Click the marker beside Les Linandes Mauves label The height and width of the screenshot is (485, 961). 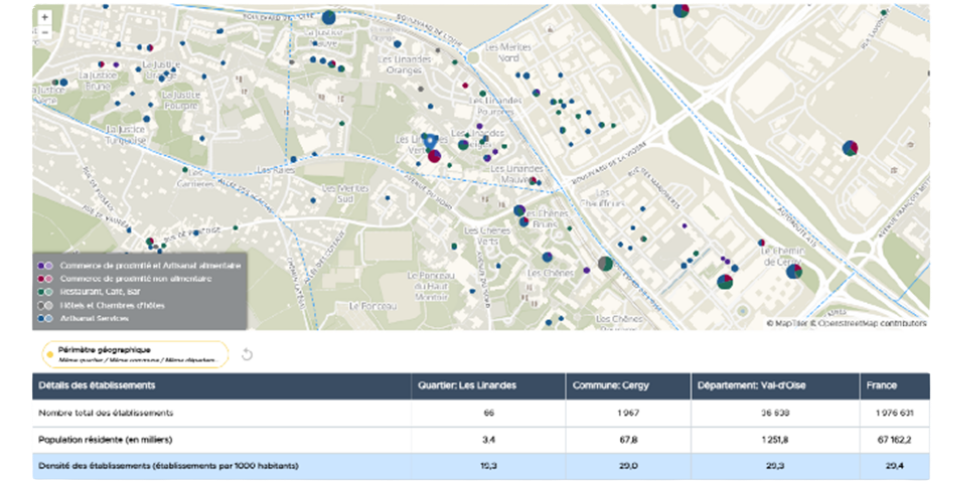pos(533,180)
